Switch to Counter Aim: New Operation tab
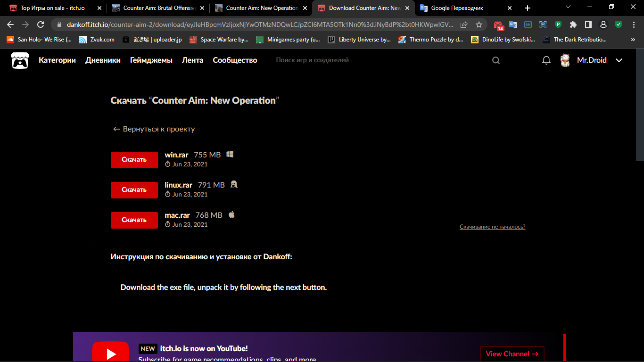 tap(261, 8)
